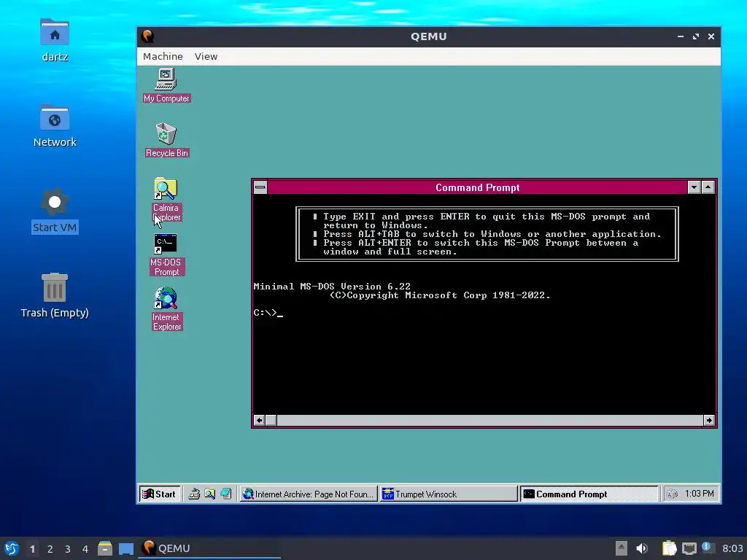Launch the MS-DOS Prompt shortcut

pos(166,254)
